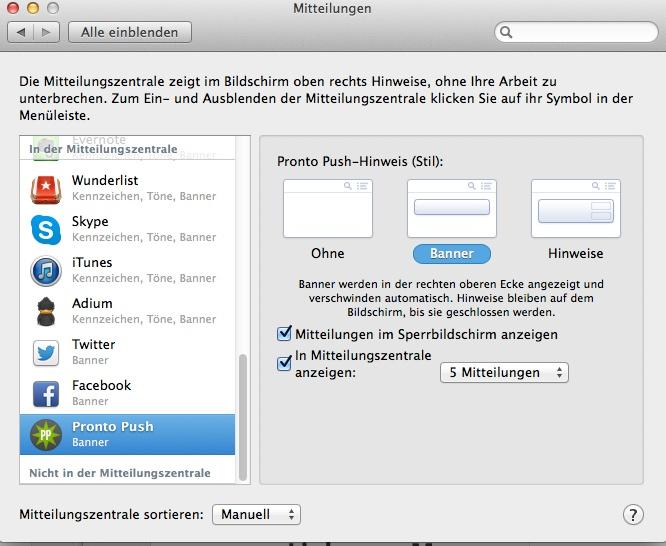
Task: Click the Nicht in der Mitteilungszentrale header
Action: pos(120,473)
